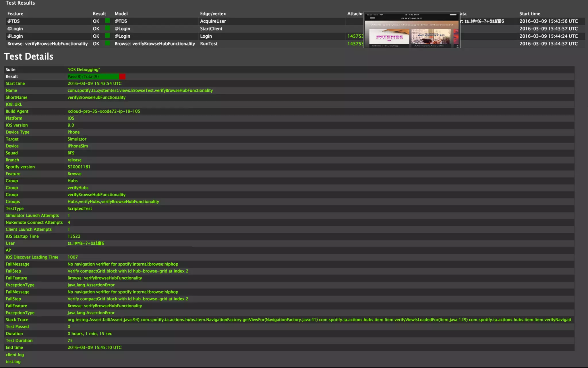Open attachment link in the Login row
The width and height of the screenshot is (588, 368).
point(355,36)
